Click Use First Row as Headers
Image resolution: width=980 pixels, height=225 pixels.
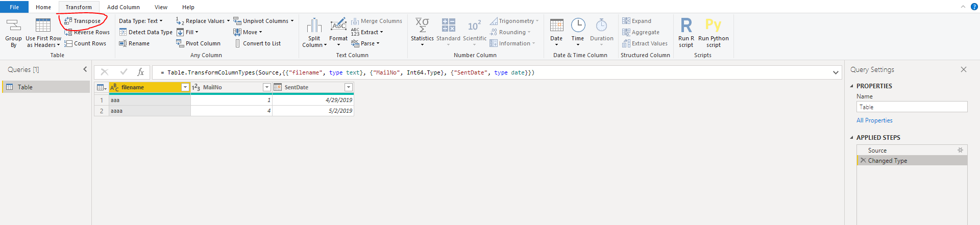43,33
